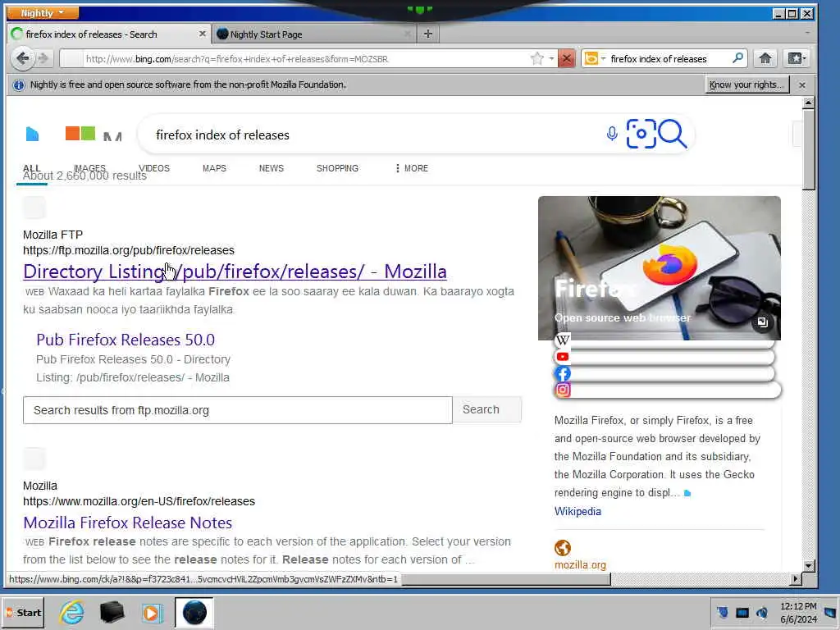
Task: Open the Nightly application menu button
Action: [43, 12]
